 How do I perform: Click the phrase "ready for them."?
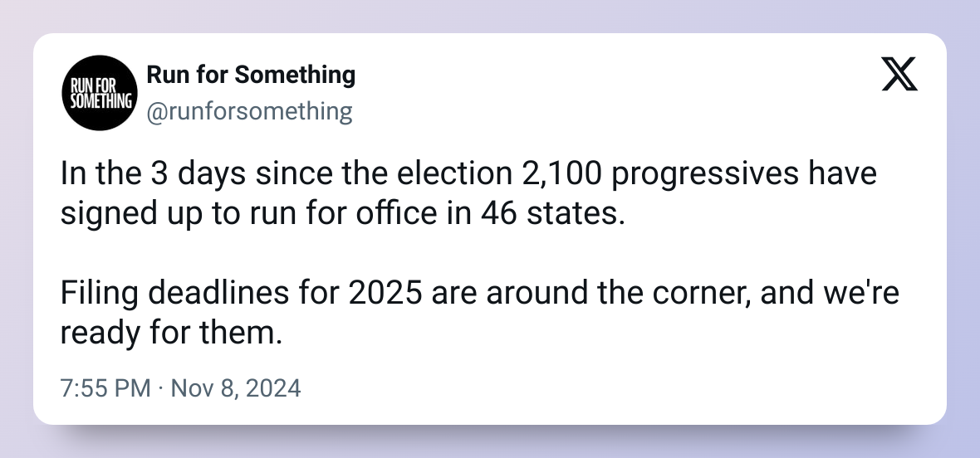point(166,334)
